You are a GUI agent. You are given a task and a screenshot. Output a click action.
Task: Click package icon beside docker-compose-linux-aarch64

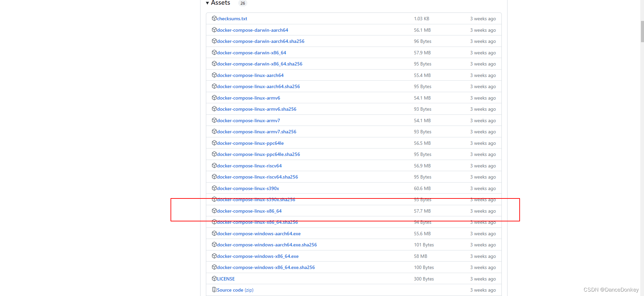point(214,75)
